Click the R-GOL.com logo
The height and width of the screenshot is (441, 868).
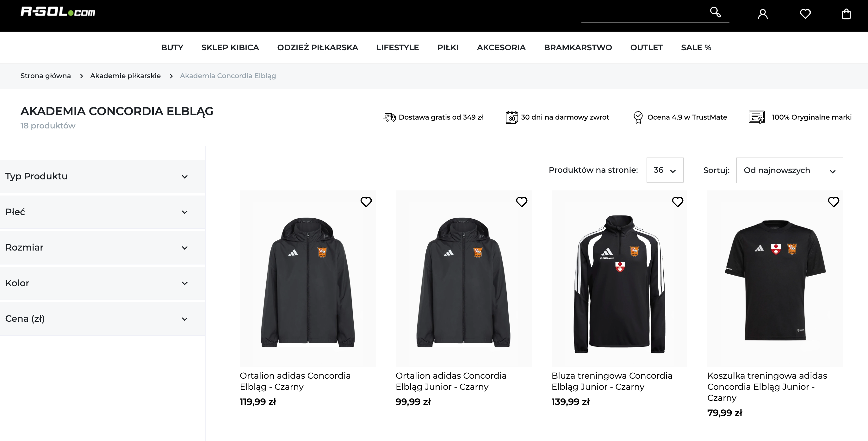[x=58, y=12]
